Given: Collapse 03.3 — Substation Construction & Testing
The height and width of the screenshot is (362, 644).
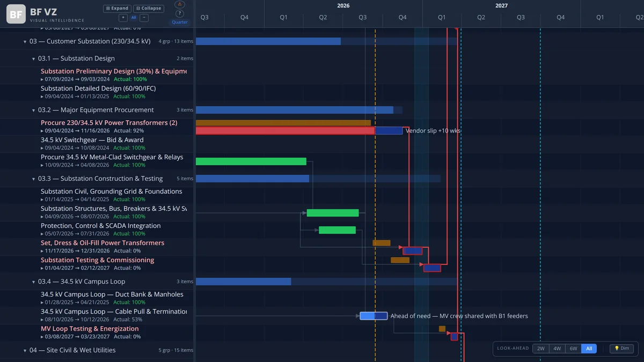Looking at the screenshot, I should (x=33, y=179).
